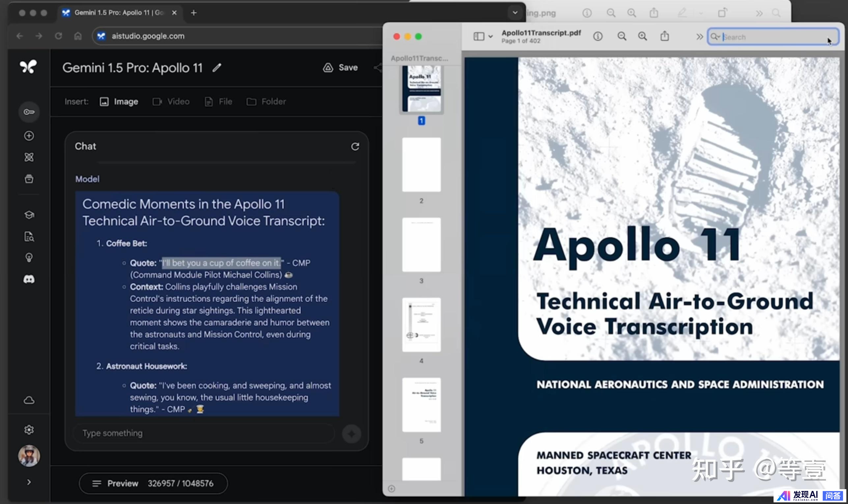Select page 1 thumbnail in sidebar

(421, 89)
